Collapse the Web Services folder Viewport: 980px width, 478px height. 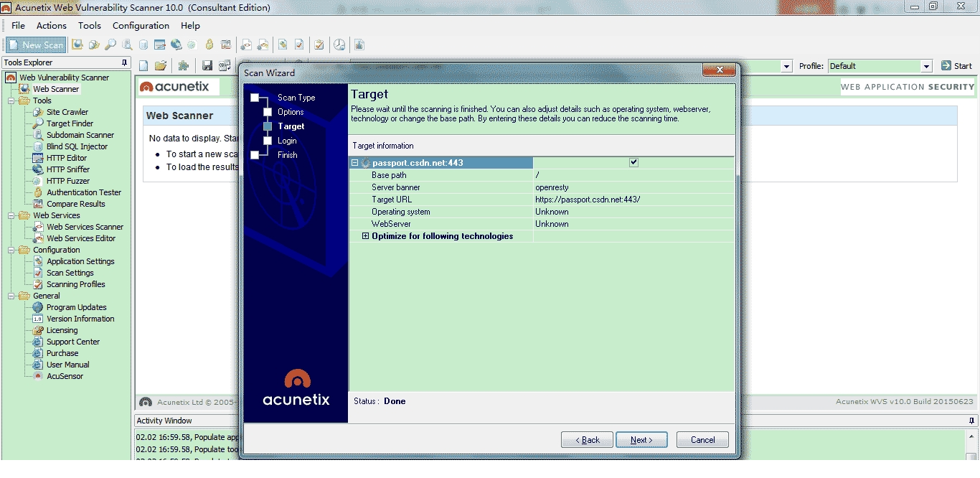point(11,215)
